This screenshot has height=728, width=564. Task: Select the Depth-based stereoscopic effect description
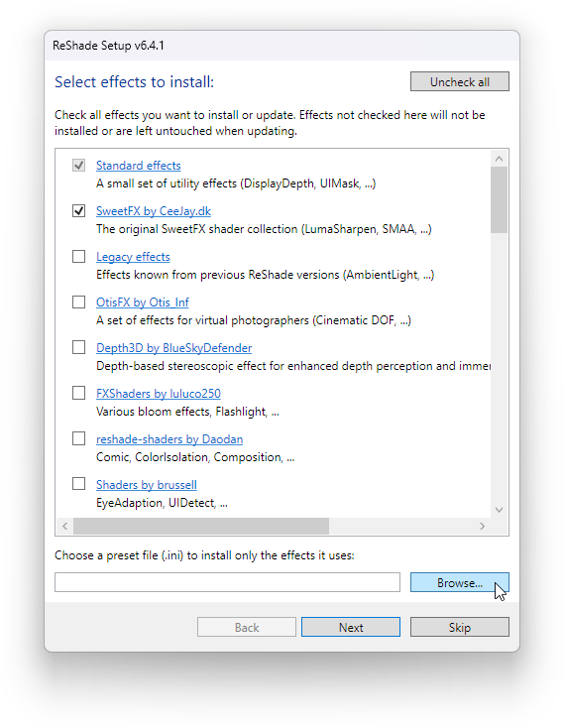coord(293,366)
